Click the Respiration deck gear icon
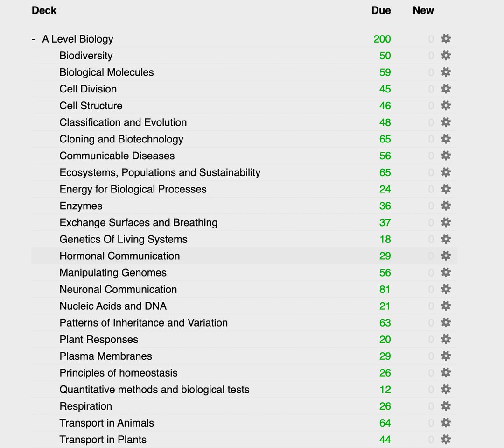Screen dimensions: 504x448 coord(446,406)
